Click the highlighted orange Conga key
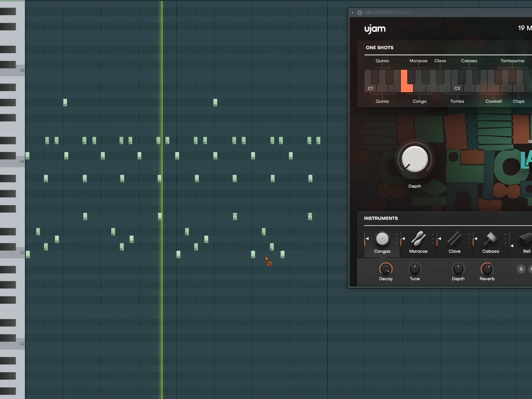This screenshot has width=532, height=399. 406,82
